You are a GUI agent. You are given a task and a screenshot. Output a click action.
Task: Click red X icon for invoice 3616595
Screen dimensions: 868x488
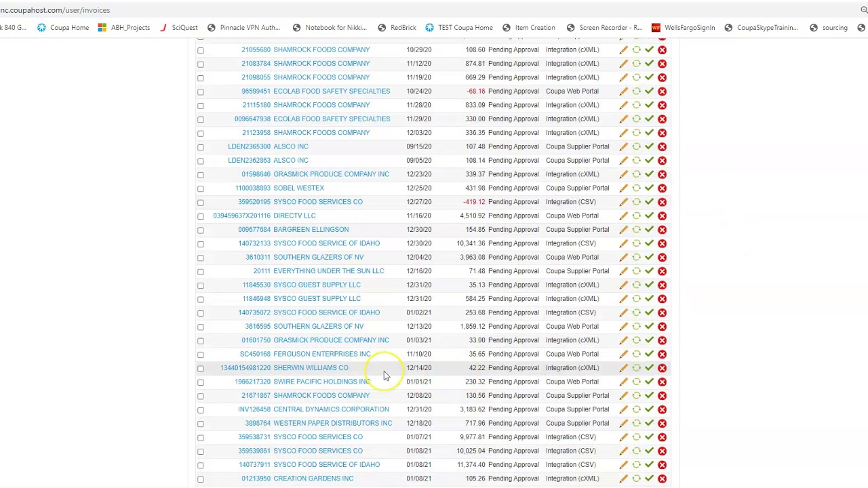662,327
